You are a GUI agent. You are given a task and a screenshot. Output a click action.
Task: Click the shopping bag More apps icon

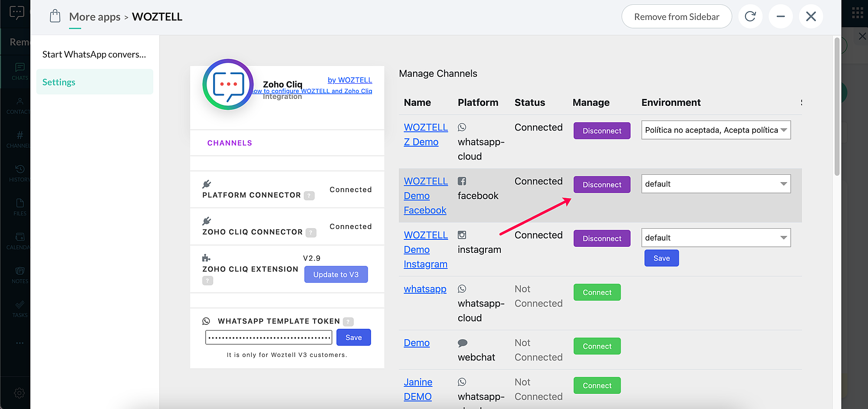pos(55,16)
